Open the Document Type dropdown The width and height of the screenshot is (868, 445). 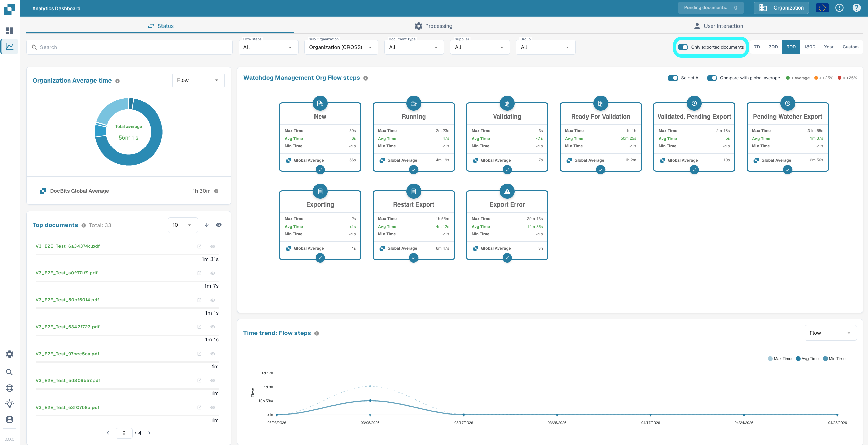click(414, 47)
